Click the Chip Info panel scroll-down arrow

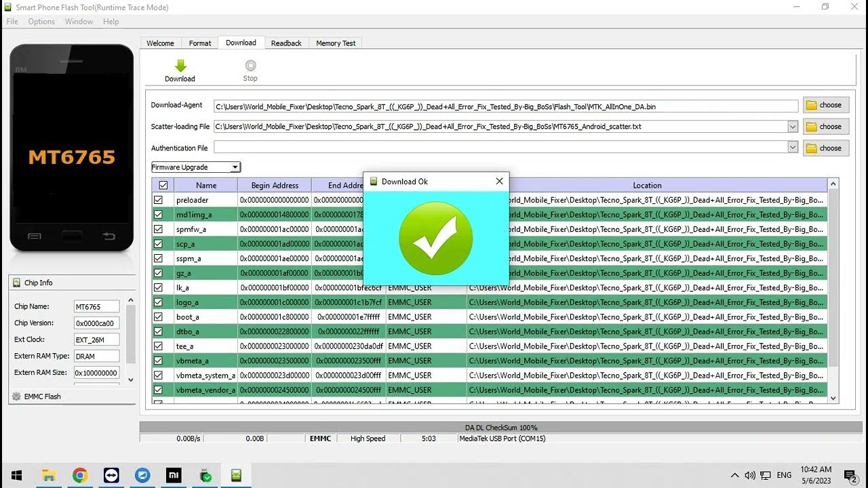pyautogui.click(x=131, y=380)
